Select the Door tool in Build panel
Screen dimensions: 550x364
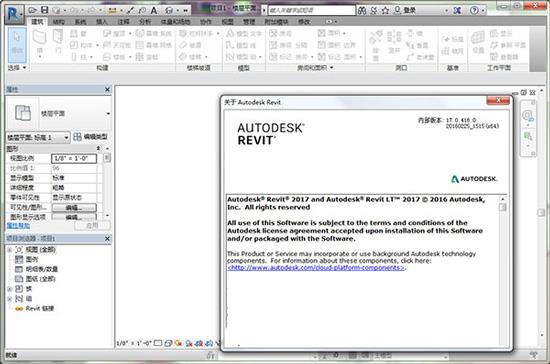click(x=58, y=42)
